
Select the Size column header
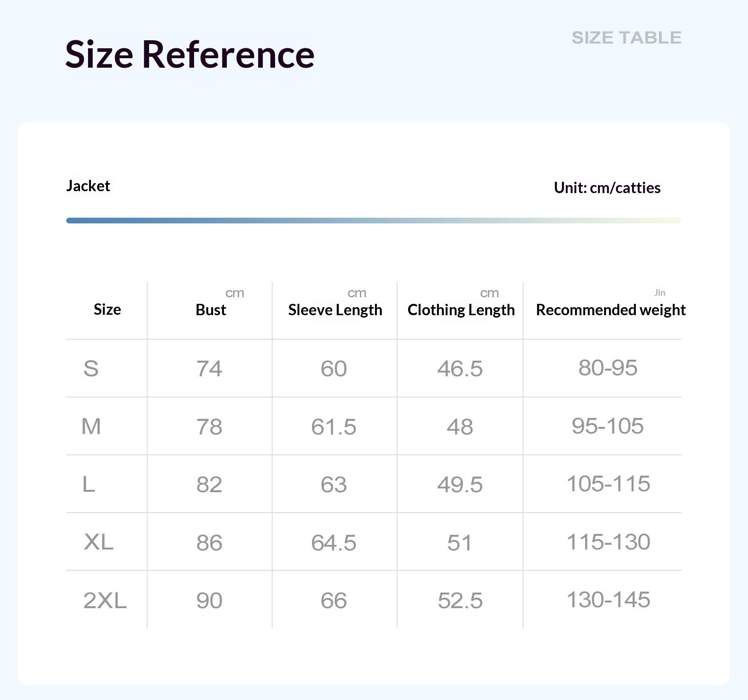tap(107, 310)
